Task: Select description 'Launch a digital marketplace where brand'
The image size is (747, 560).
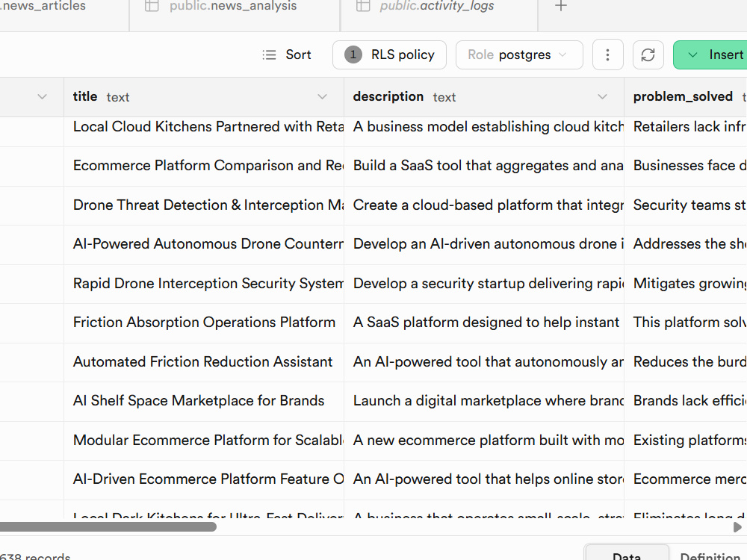Action: 484,402
